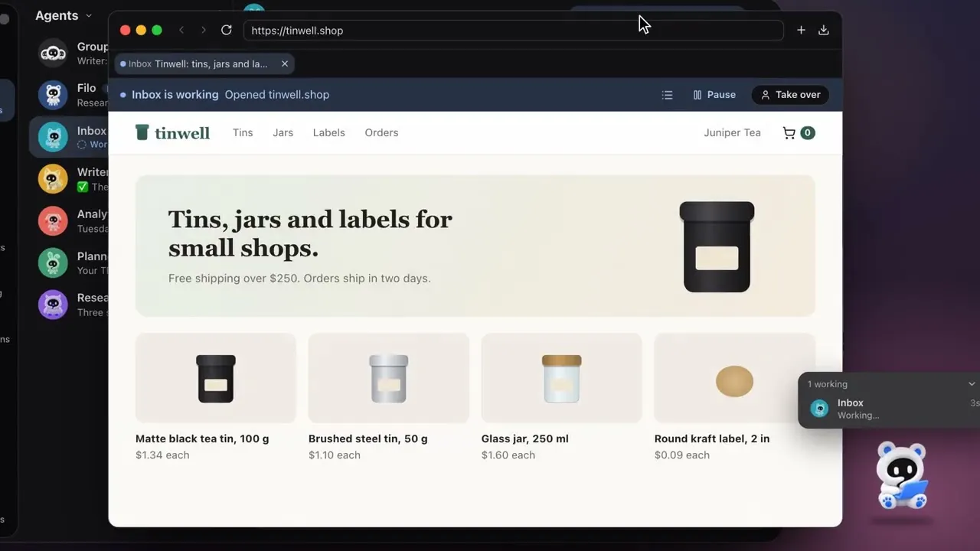Open Round kraft label, 2 in
The image size is (980, 551).
712,439
